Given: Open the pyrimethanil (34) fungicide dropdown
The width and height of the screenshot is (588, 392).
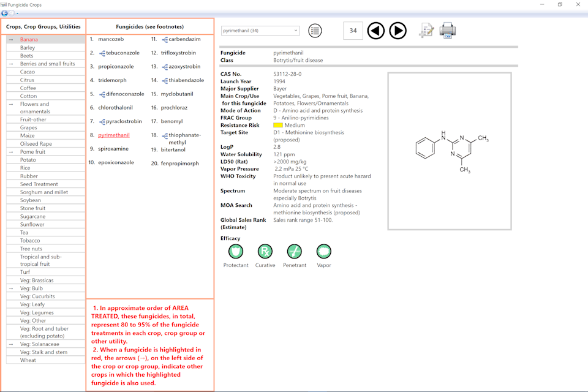Looking at the screenshot, I should coord(260,30).
